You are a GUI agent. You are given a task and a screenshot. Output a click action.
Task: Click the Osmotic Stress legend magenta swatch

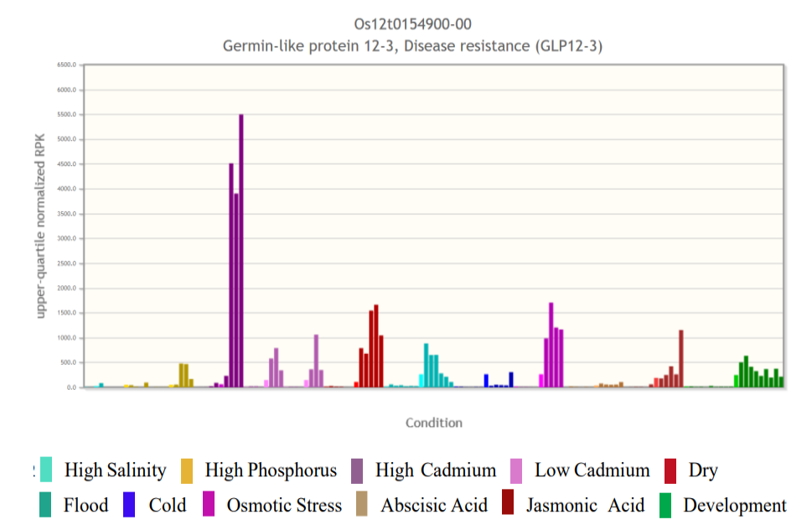209,503
